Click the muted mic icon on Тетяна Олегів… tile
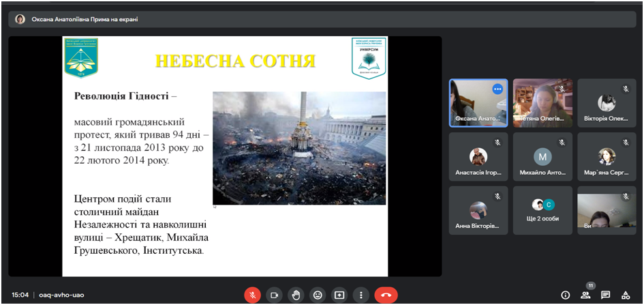 click(x=562, y=89)
